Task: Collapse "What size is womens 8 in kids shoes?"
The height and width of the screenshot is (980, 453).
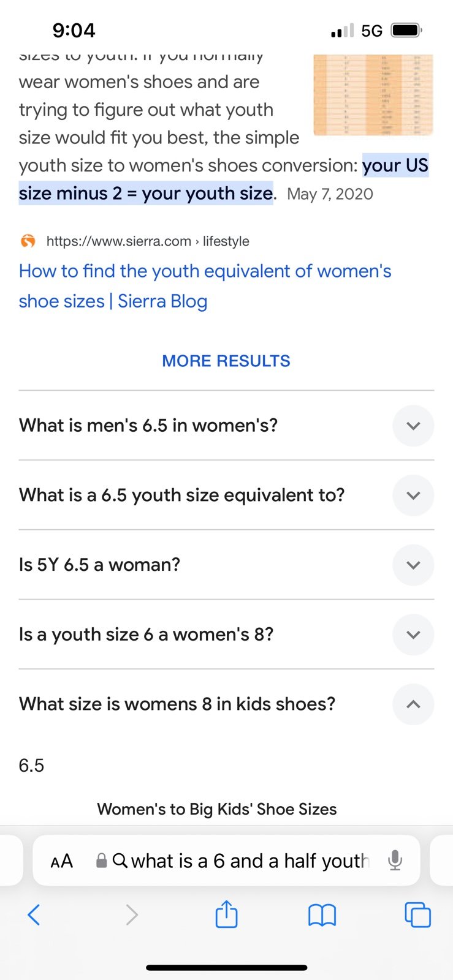Action: pos(226,704)
